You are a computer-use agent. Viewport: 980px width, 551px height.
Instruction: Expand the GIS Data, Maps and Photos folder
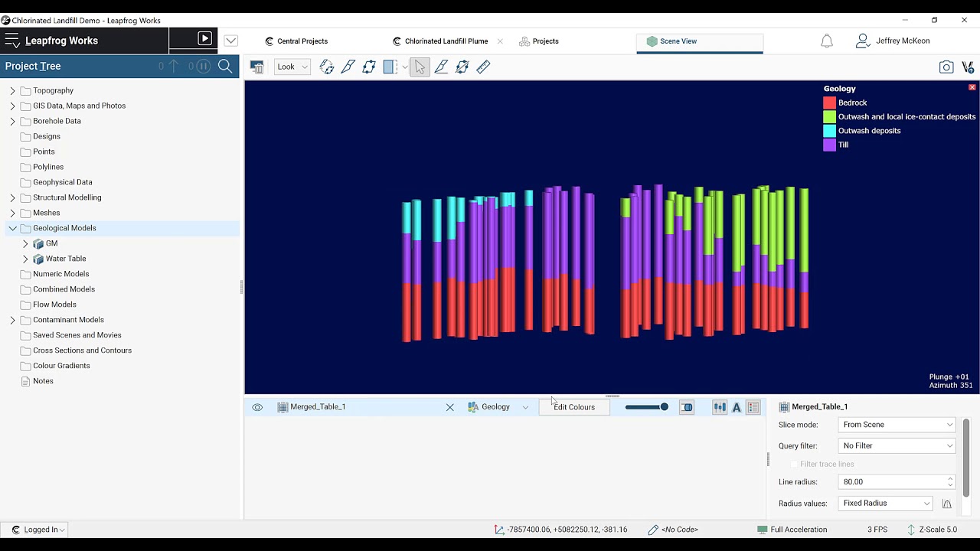point(12,106)
